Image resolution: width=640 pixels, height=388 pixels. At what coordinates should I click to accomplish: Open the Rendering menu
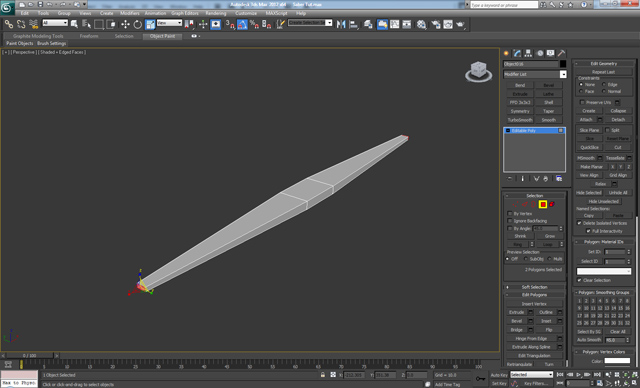point(216,13)
